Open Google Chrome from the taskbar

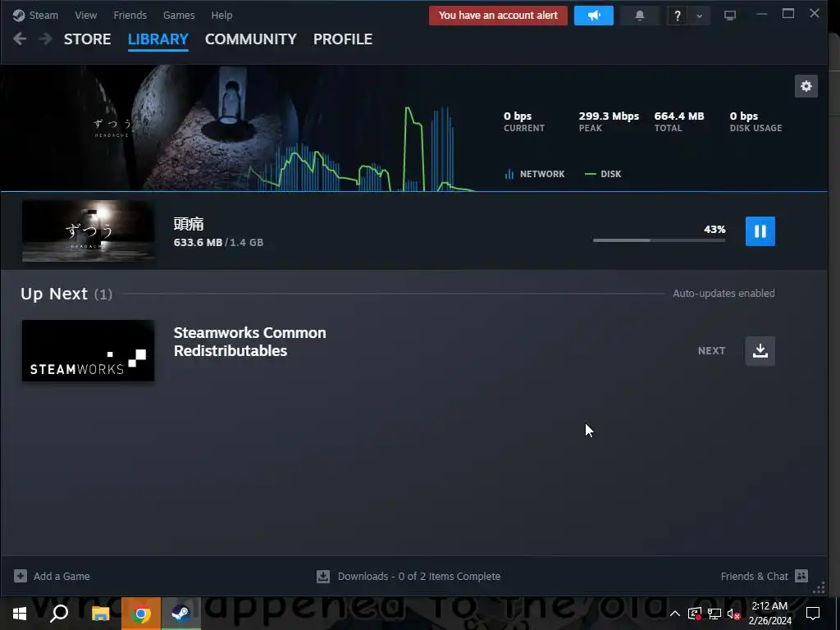tap(141, 614)
